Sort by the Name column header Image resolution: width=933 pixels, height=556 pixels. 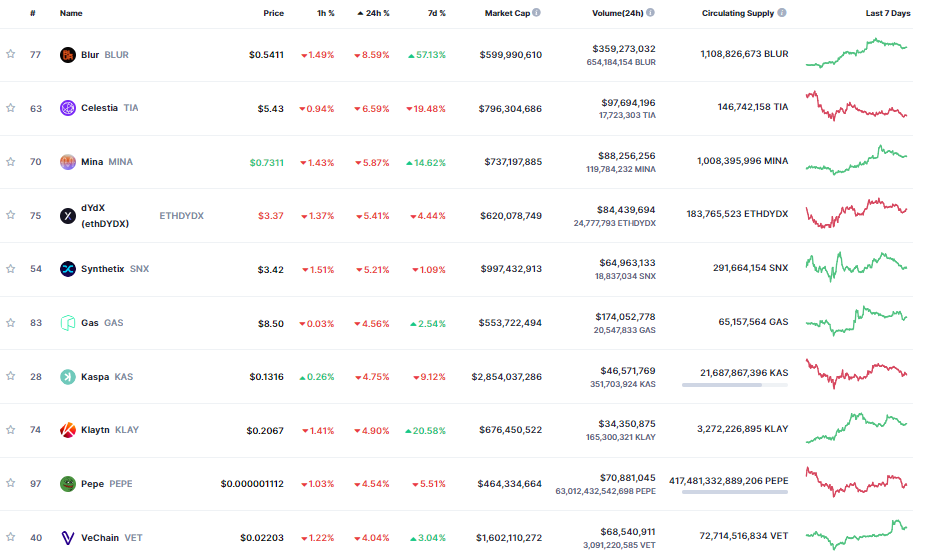(71, 13)
